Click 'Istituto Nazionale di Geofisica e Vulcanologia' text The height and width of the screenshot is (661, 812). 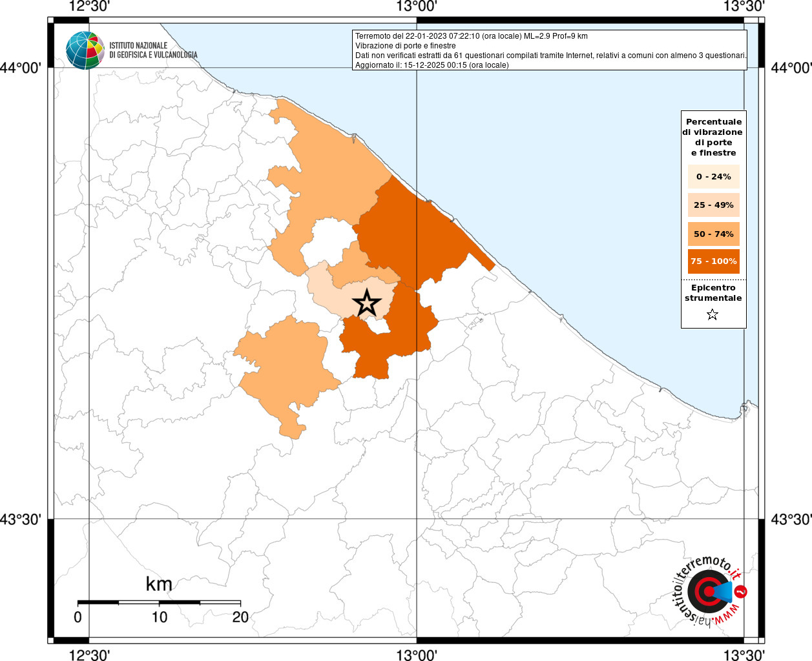pyautogui.click(x=153, y=50)
